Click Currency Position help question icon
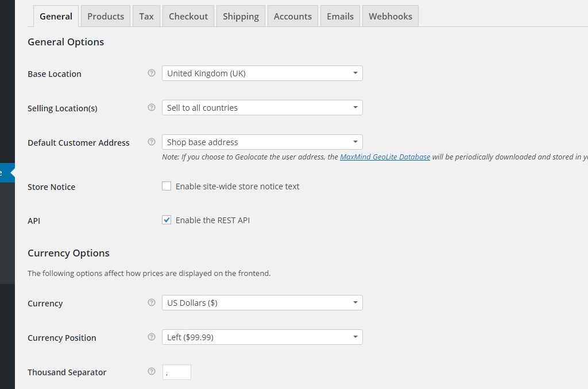Image resolution: width=588 pixels, height=389 pixels. pos(152,337)
